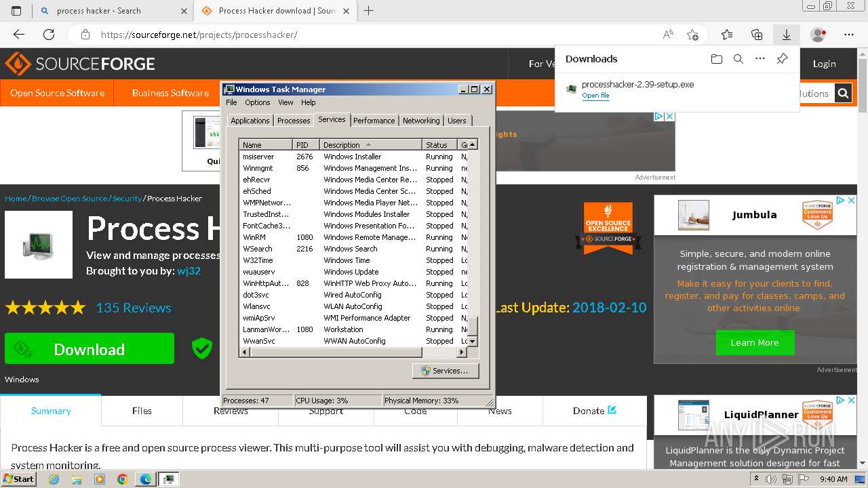Toggle the Downloads toolbar icon

tap(787, 35)
